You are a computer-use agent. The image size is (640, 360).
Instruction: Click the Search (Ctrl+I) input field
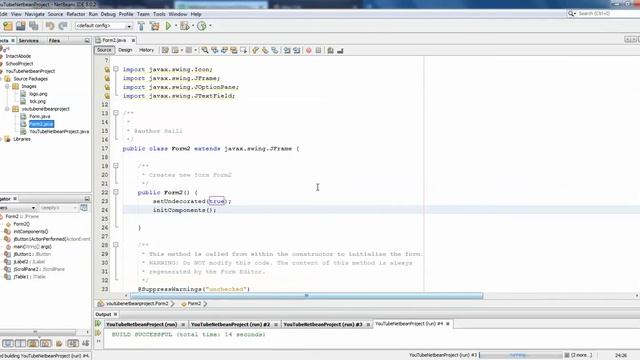608,13
